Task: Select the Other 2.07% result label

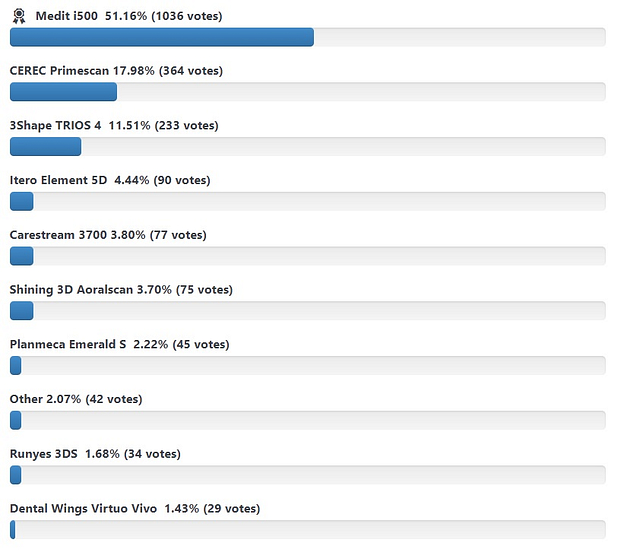Action: (x=76, y=400)
